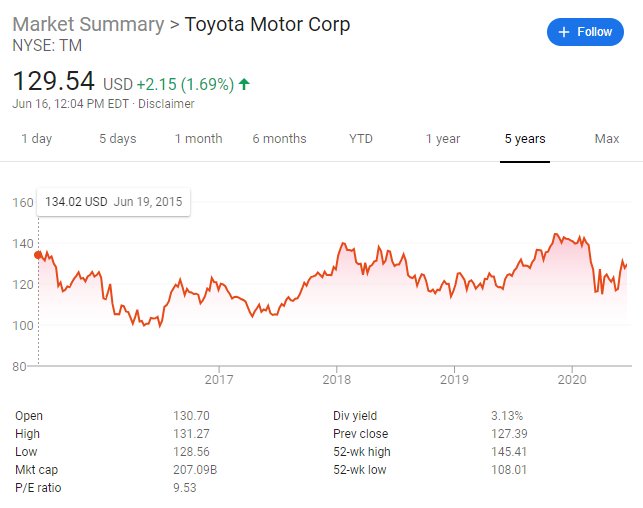Click the 2020 axis label

pos(572,379)
